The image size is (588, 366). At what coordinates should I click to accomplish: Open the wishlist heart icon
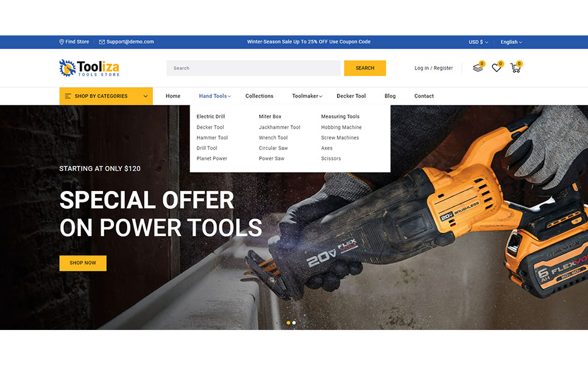497,68
